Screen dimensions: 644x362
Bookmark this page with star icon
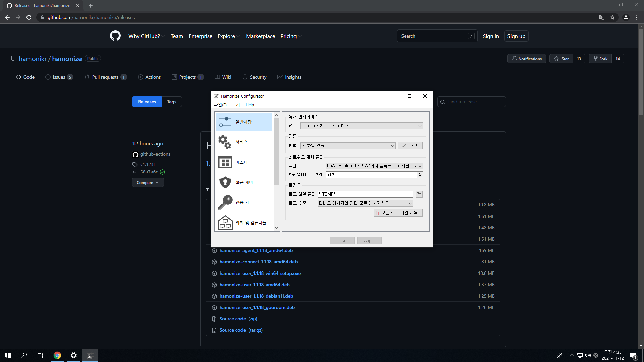point(612,17)
